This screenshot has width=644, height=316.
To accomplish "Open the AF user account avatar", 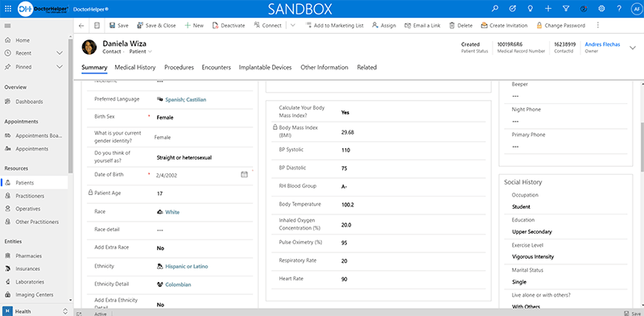I will [636, 8].
